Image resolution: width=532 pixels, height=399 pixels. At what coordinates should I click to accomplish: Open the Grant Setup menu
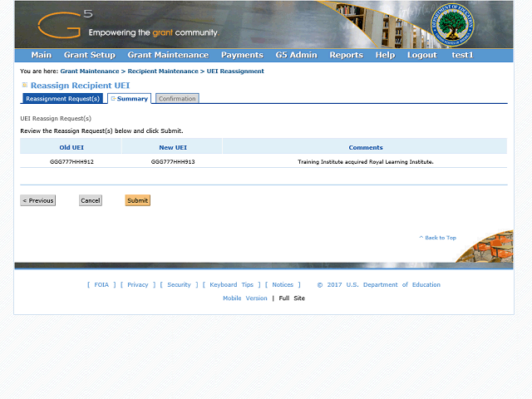click(90, 55)
